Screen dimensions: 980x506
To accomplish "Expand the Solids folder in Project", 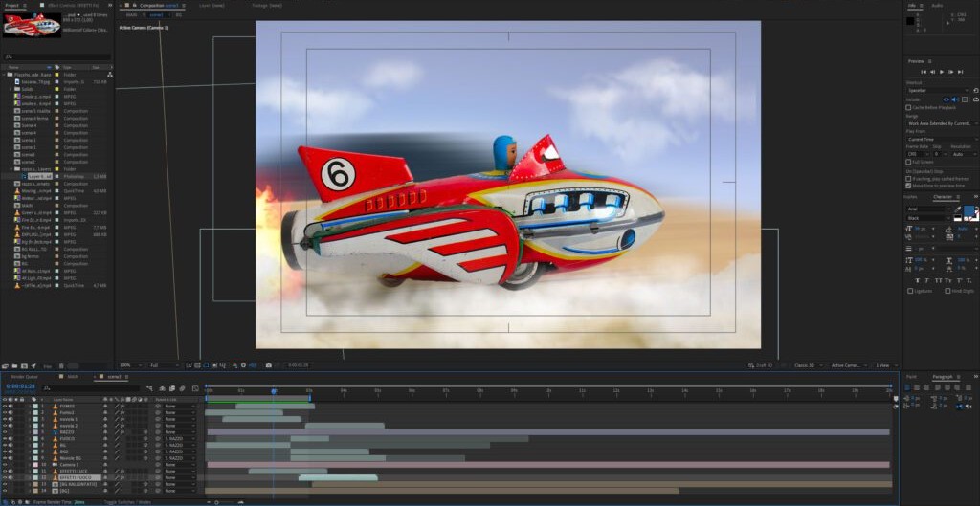I will 10,89.
